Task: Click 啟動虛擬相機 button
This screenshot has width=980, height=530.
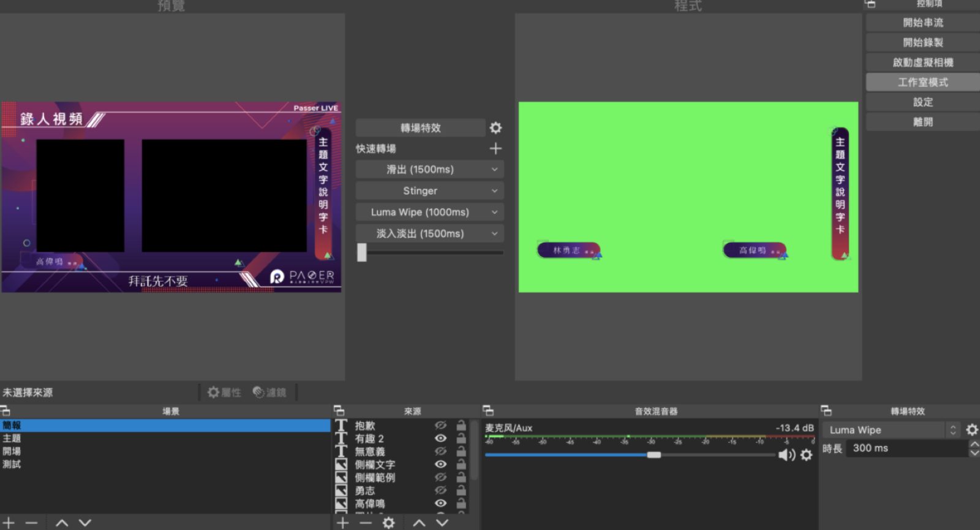Action: [x=923, y=62]
